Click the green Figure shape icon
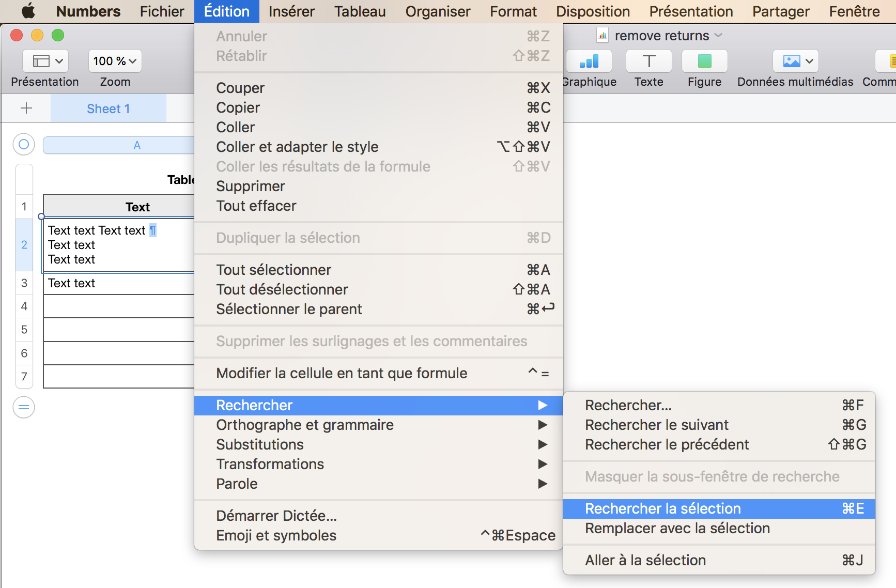896x588 pixels. pyautogui.click(x=704, y=61)
